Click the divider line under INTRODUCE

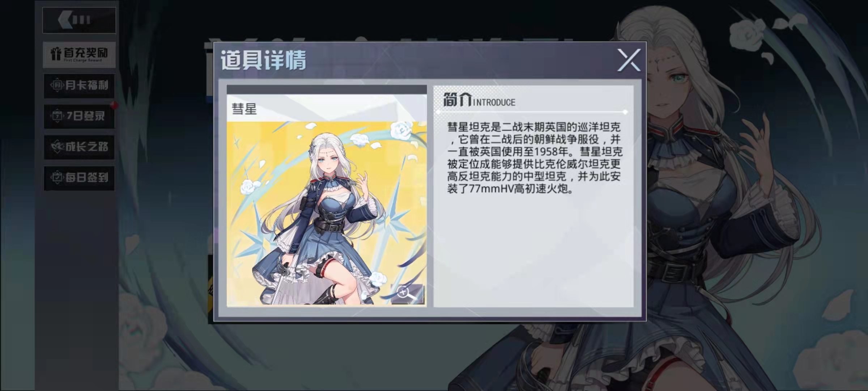532,112
